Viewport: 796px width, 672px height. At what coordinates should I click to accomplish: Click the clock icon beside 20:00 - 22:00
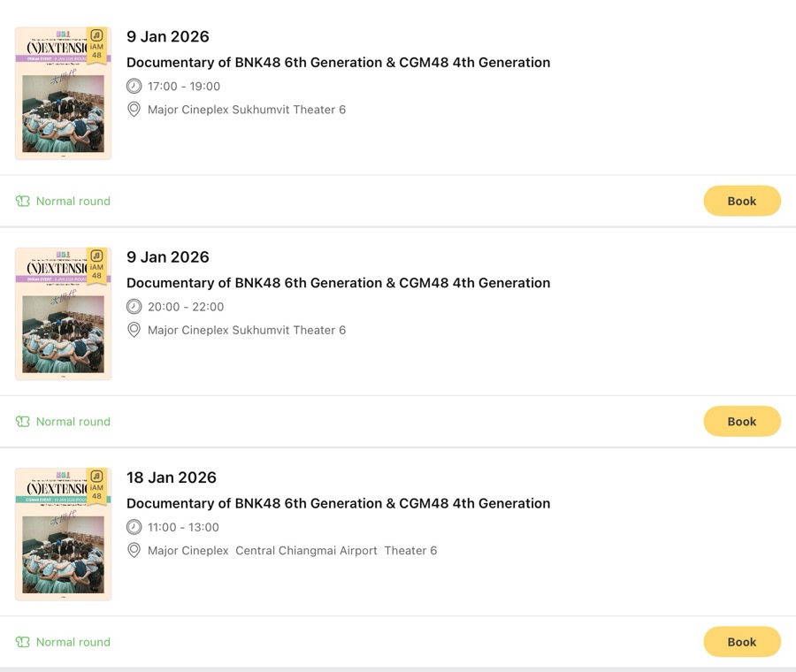click(x=134, y=307)
